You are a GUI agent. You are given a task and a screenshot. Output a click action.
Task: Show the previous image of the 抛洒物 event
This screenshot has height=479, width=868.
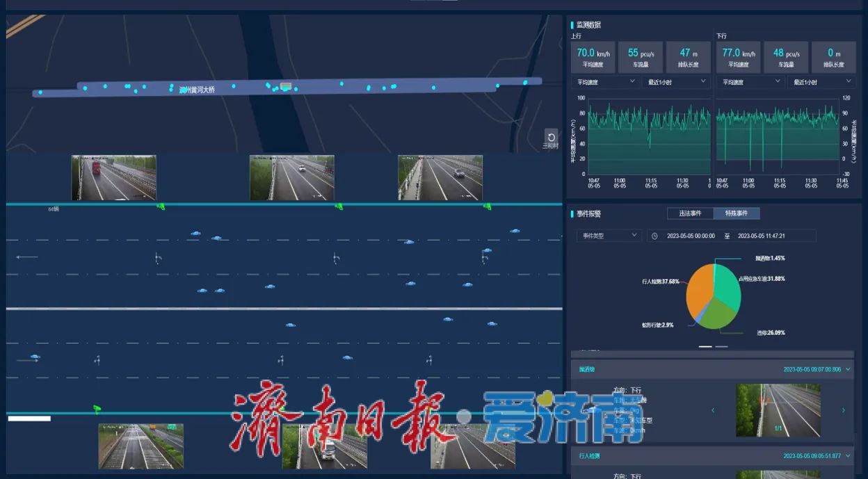pyautogui.click(x=713, y=410)
